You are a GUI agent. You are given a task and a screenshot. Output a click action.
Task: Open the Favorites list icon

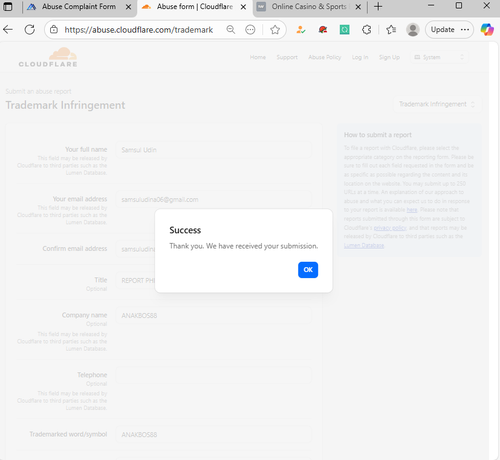pyautogui.click(x=391, y=30)
